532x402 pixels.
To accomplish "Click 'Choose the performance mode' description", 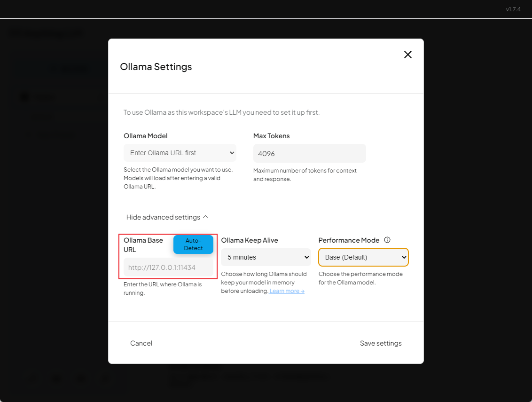I will point(360,278).
